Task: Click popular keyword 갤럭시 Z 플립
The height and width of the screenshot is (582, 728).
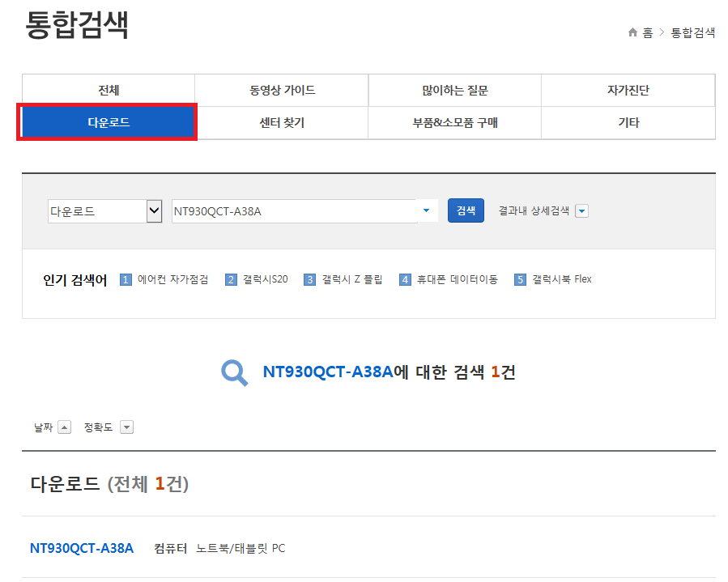Action: click(x=352, y=279)
